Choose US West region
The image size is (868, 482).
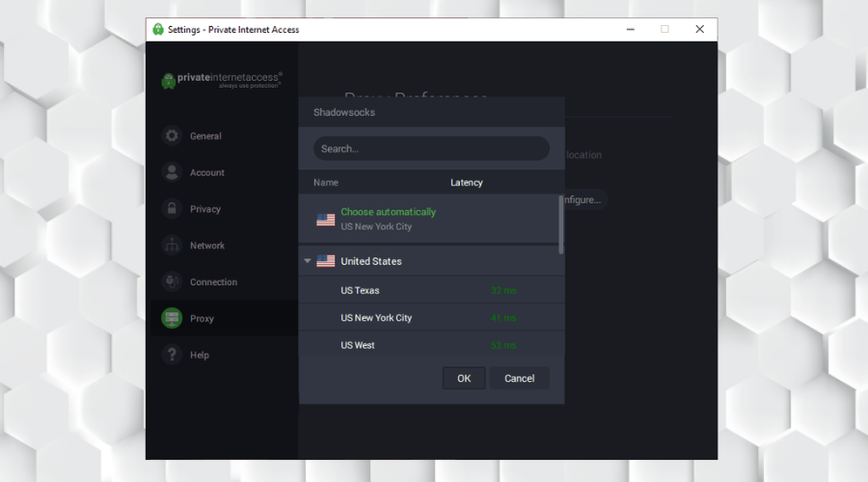click(431, 344)
